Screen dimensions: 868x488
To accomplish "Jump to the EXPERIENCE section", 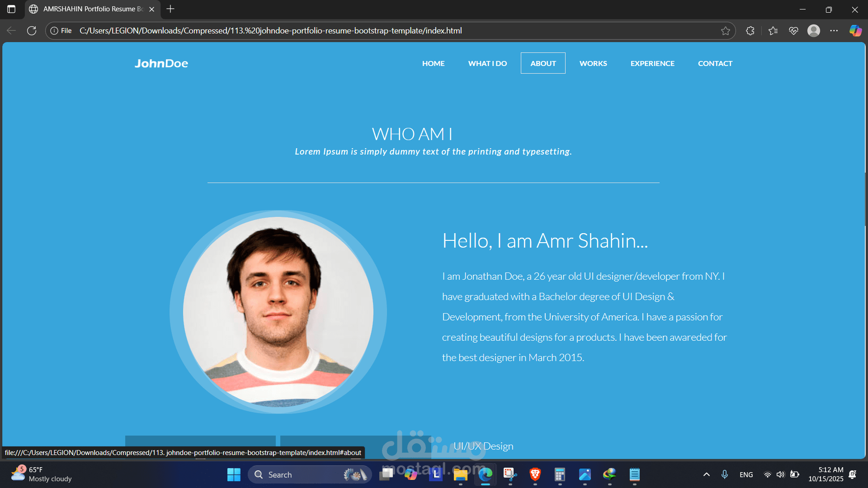I will tap(652, 63).
